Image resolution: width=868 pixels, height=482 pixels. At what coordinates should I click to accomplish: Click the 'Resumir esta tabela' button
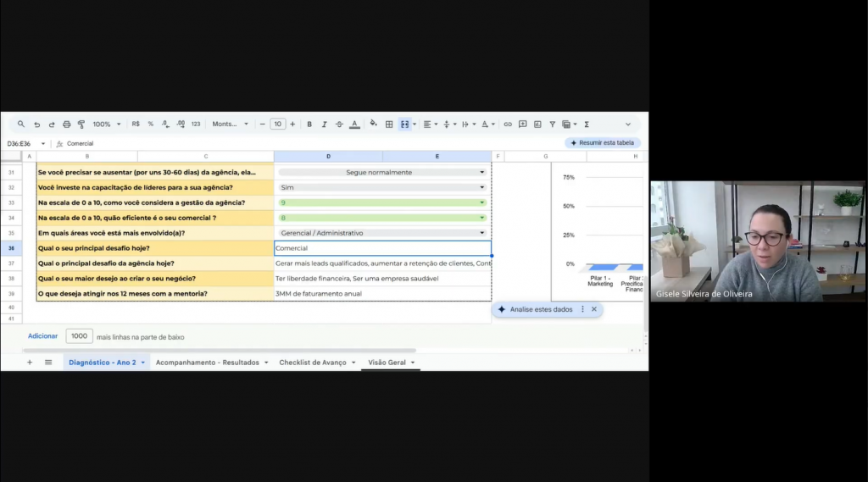click(x=603, y=143)
